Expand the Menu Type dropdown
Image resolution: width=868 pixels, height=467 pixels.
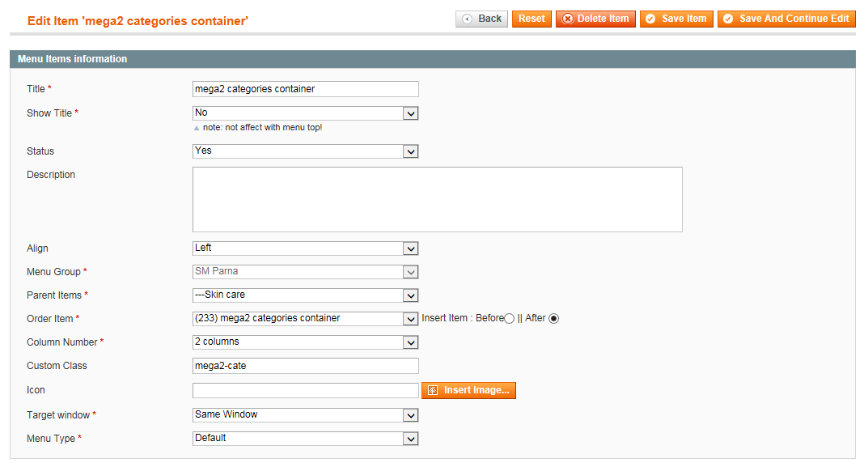point(306,438)
